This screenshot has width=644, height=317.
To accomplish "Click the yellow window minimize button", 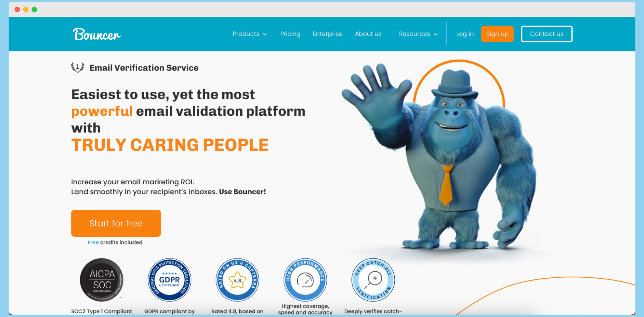I will coord(26,9).
